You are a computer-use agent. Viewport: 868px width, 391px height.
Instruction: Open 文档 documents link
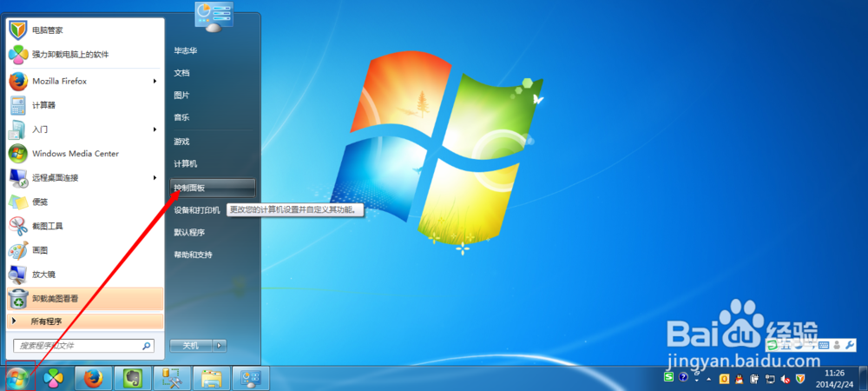181,72
